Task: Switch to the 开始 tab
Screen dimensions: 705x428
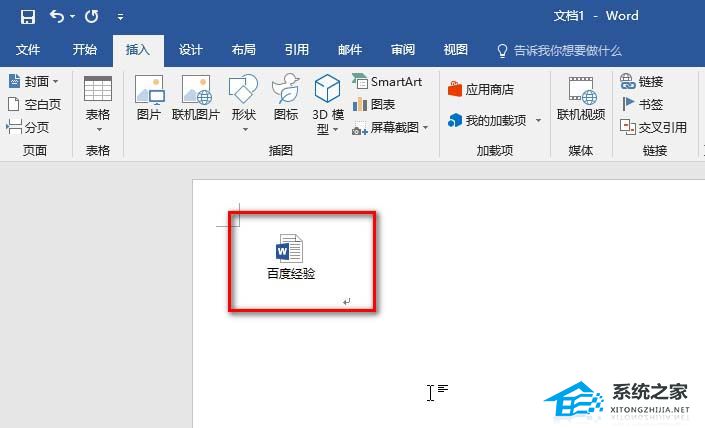Action: (x=85, y=49)
